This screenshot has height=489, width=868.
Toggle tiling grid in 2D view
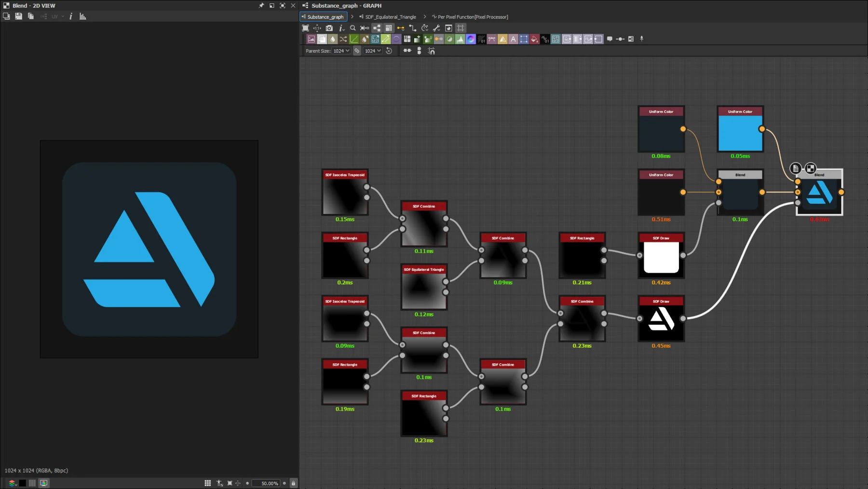pyautogui.click(x=208, y=483)
